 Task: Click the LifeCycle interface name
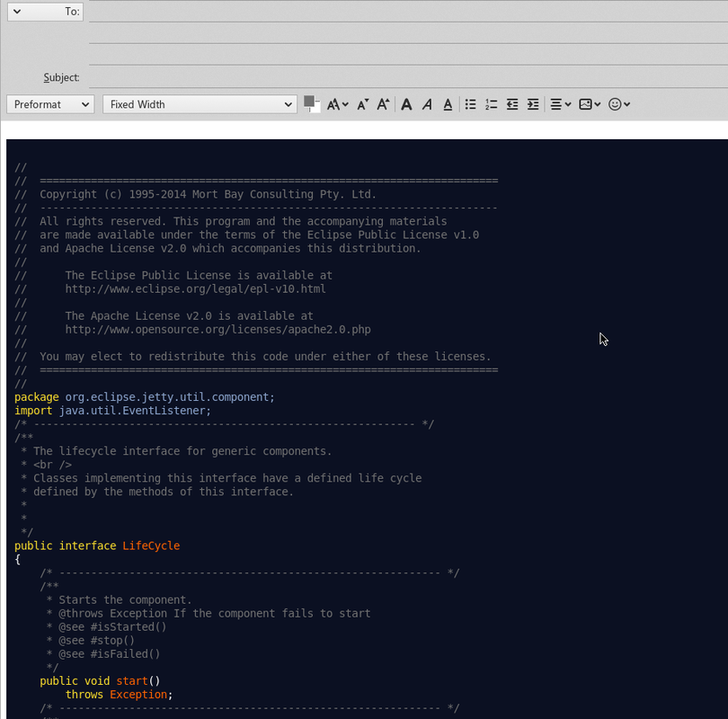pyautogui.click(x=151, y=546)
